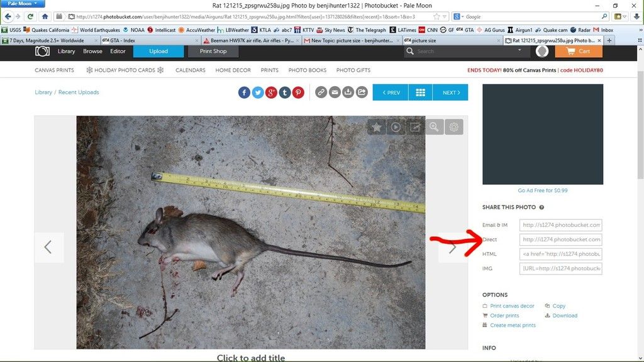Image resolution: width=644 pixels, height=362 pixels.
Task: Select the HTML code field
Action: click(x=560, y=254)
